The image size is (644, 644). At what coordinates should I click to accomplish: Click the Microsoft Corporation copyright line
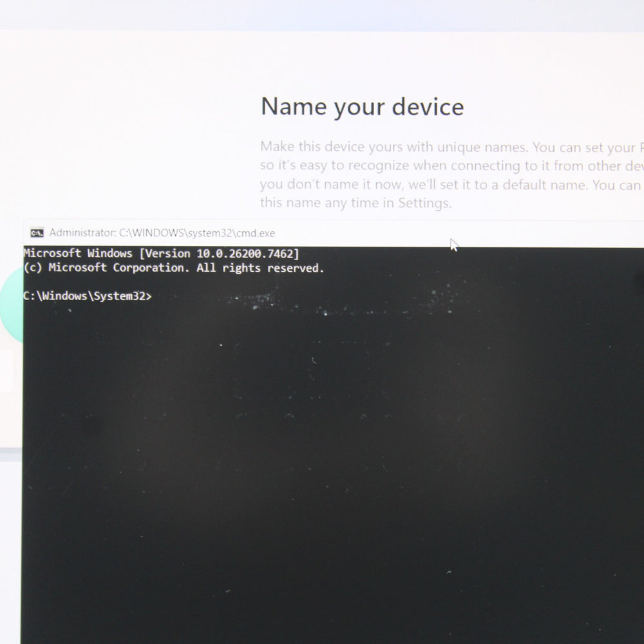tap(174, 268)
